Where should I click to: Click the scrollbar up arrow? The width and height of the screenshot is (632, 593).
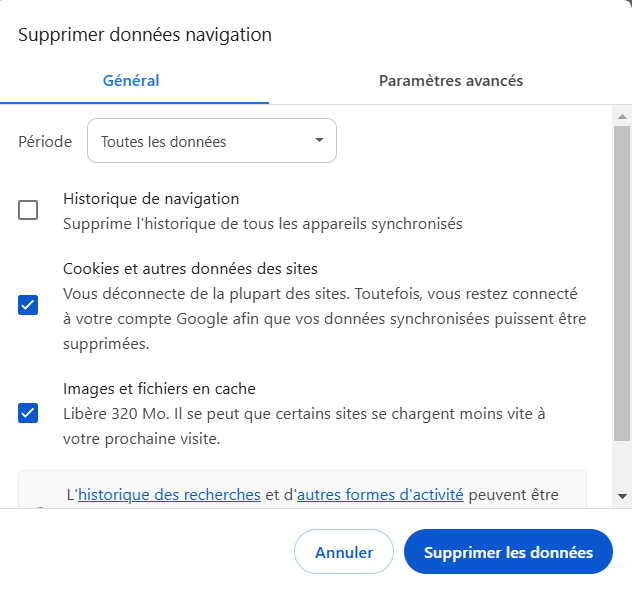tap(621, 115)
